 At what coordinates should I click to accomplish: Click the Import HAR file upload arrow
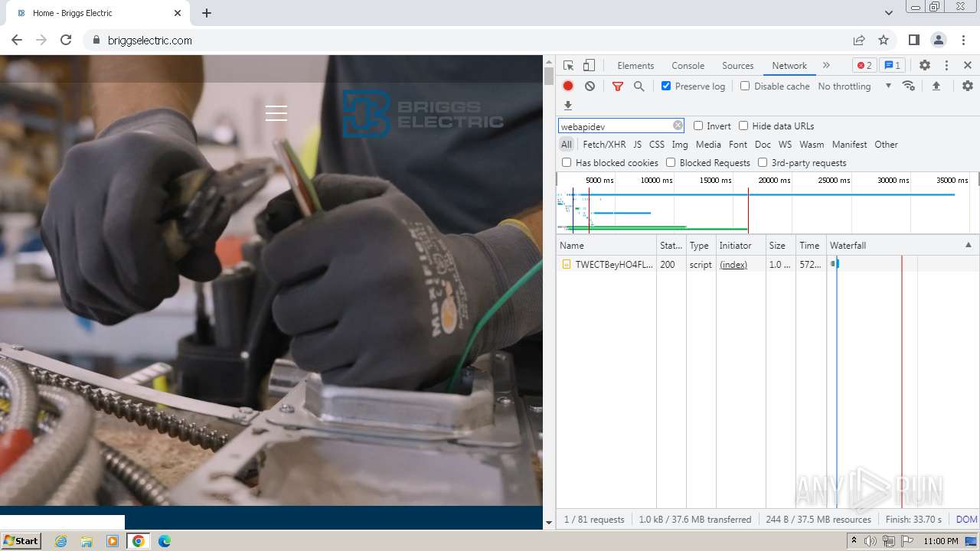(936, 86)
